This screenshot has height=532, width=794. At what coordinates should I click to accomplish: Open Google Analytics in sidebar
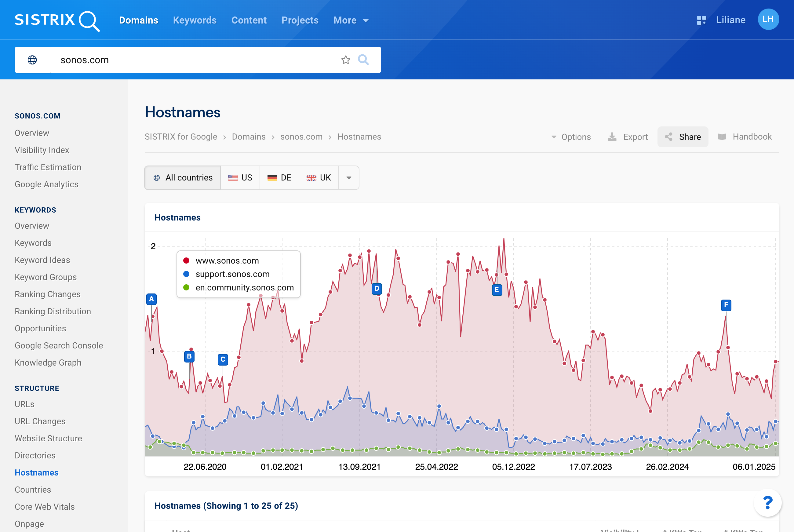pos(46,184)
